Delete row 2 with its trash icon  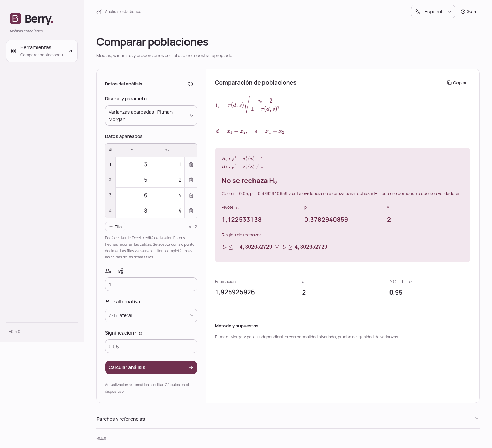(x=191, y=180)
